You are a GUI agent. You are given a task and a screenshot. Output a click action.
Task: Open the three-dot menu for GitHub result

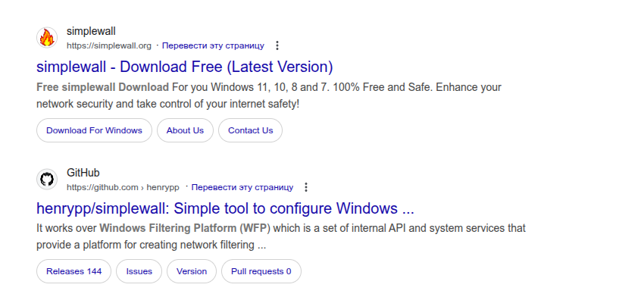pos(306,187)
